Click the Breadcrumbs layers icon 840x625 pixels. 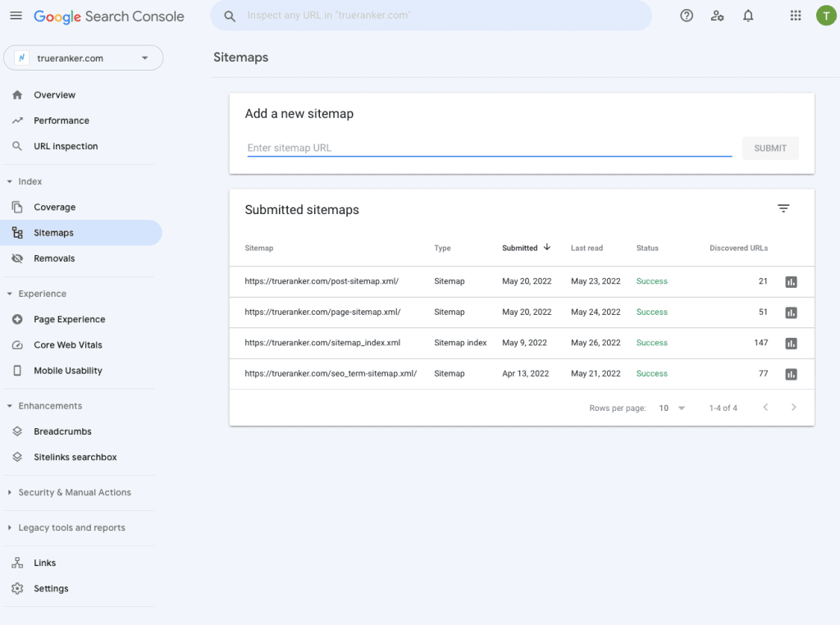click(17, 431)
